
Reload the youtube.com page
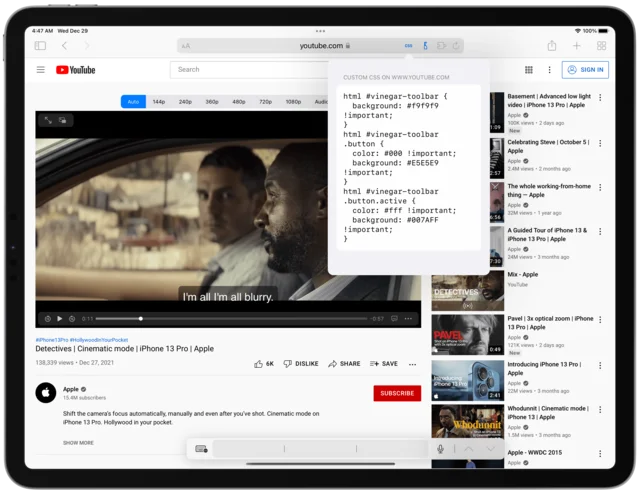click(456, 46)
